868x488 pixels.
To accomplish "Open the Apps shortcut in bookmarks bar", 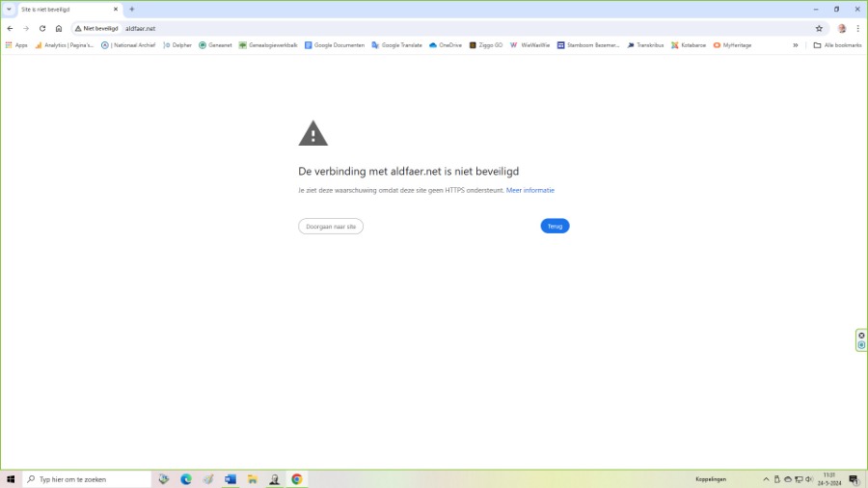I will point(16,45).
